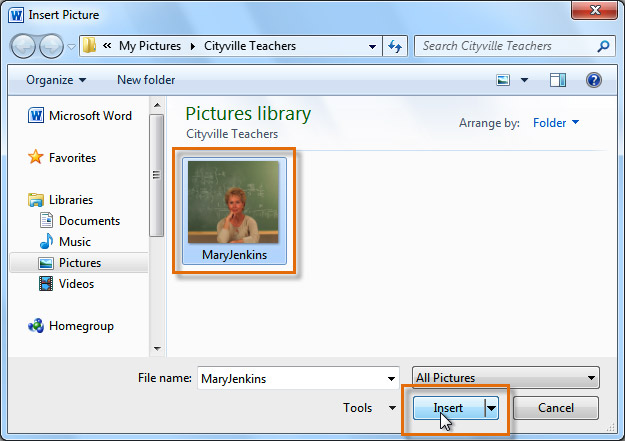The height and width of the screenshot is (441, 625).
Task: Toggle the preview pane icon
Action: [x=558, y=80]
